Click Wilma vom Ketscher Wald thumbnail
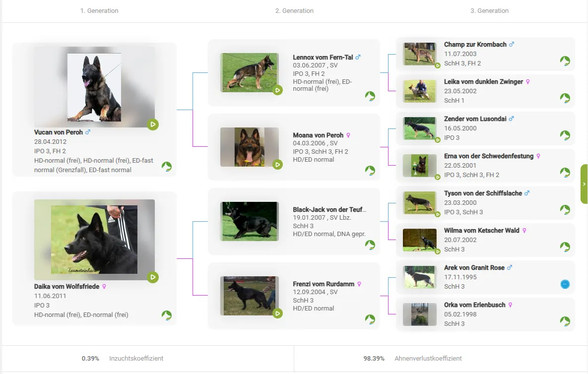The height and width of the screenshot is (374, 588). point(419,240)
